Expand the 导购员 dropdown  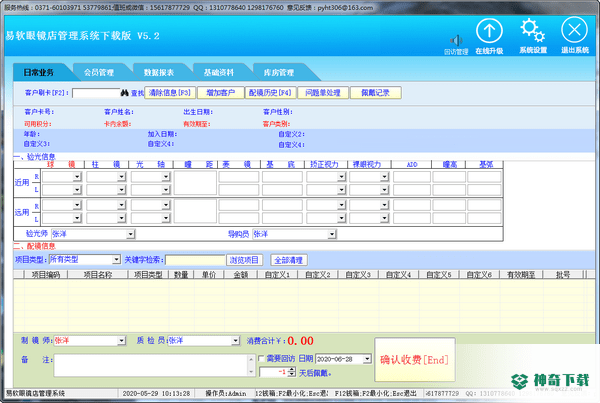[x=332, y=234]
